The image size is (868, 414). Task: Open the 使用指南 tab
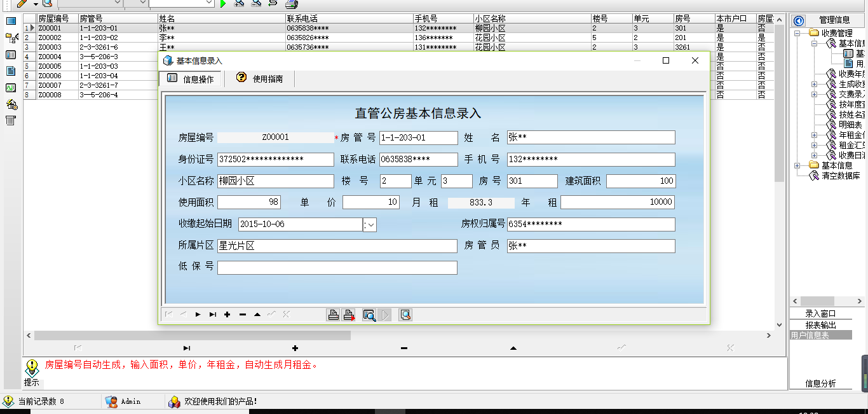tap(259, 79)
